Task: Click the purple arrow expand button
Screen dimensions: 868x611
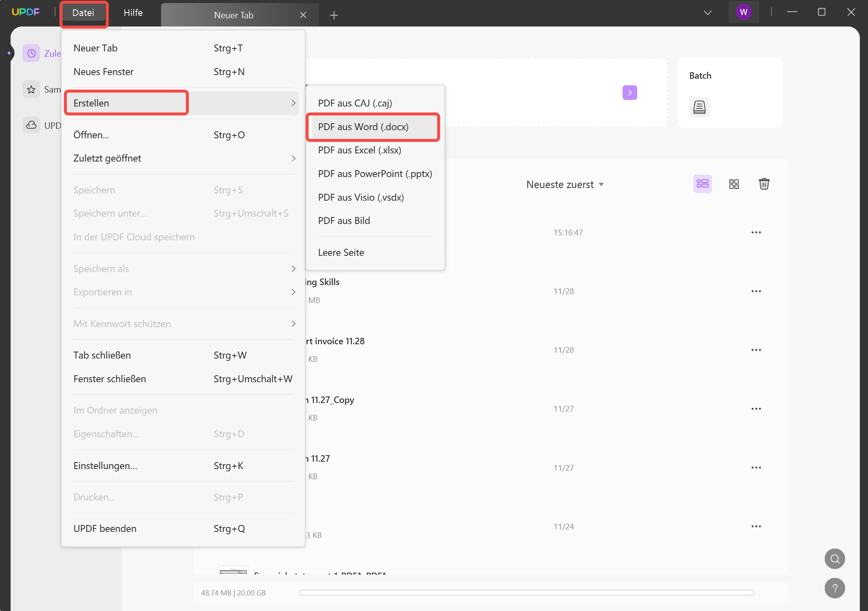Action: [x=629, y=93]
